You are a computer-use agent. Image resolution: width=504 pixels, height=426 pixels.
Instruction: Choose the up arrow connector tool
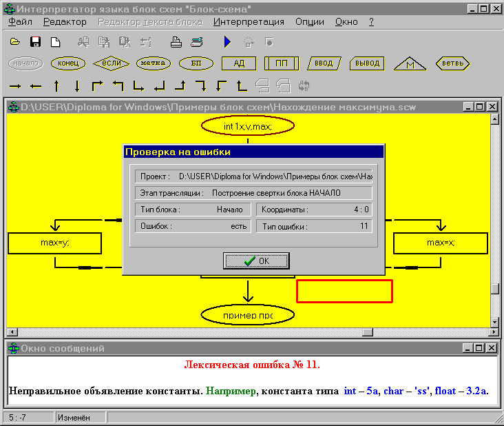coord(56,86)
